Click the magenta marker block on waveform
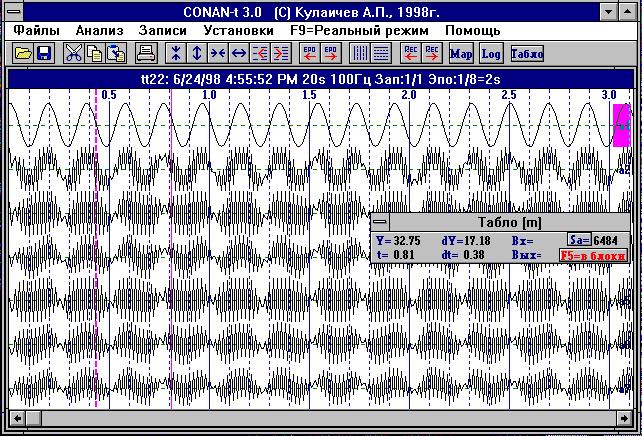Image resolution: width=642 pixels, height=436 pixels. pos(621,125)
